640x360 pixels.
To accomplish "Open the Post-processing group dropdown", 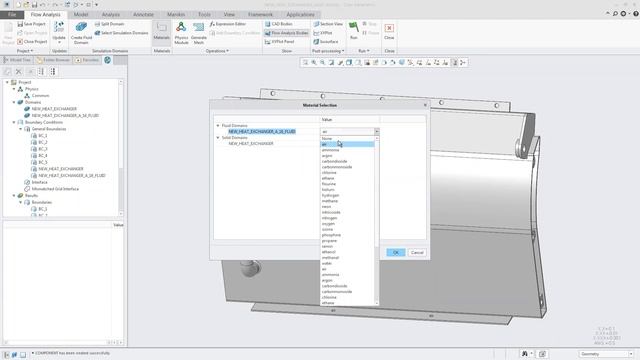I will (x=328, y=51).
